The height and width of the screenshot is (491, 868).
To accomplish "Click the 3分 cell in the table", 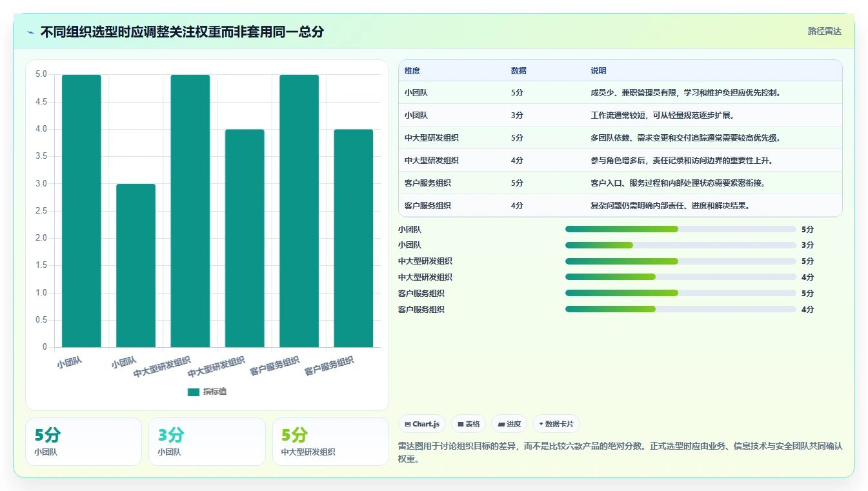I will (x=517, y=115).
